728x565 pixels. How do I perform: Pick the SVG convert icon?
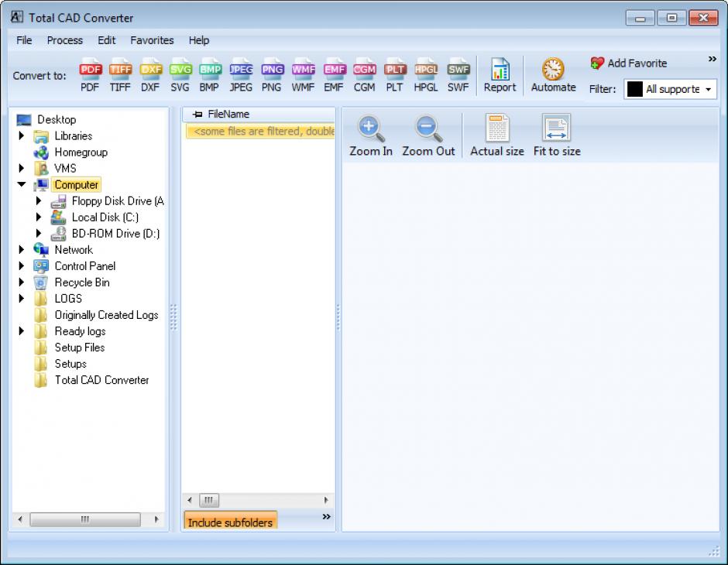point(180,74)
